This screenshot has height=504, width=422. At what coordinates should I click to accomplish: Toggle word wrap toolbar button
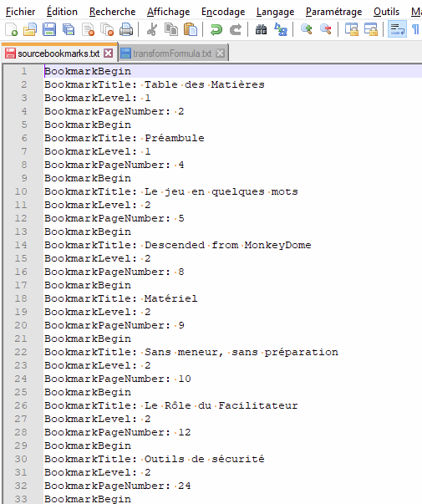click(x=397, y=29)
